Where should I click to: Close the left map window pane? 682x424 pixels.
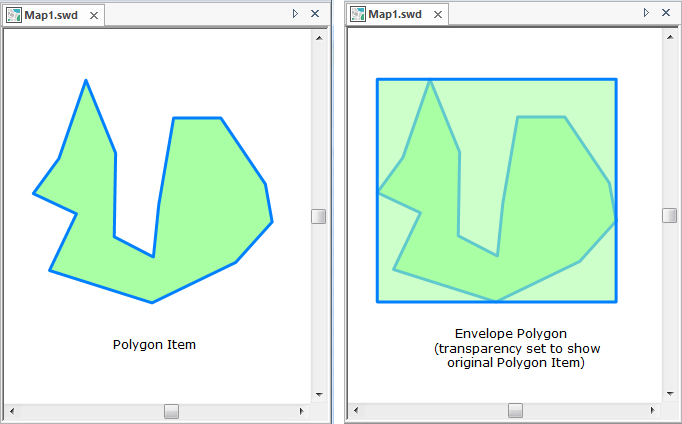(315, 14)
